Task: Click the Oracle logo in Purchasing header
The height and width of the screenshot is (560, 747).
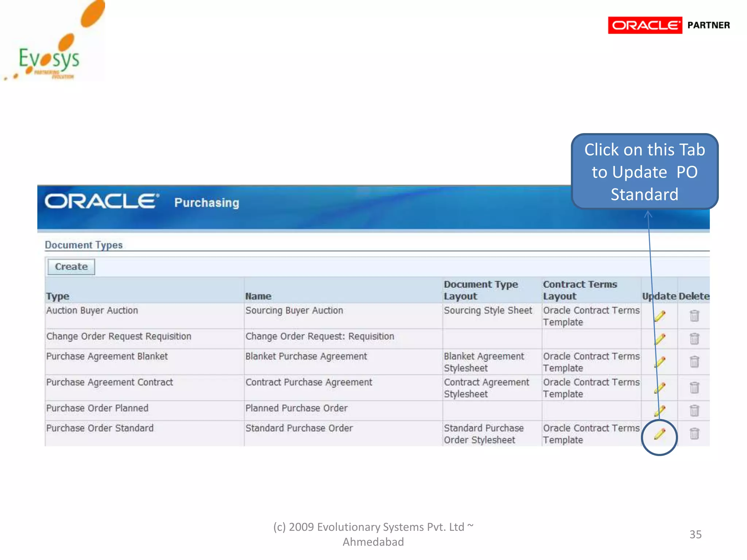Action: pos(102,201)
